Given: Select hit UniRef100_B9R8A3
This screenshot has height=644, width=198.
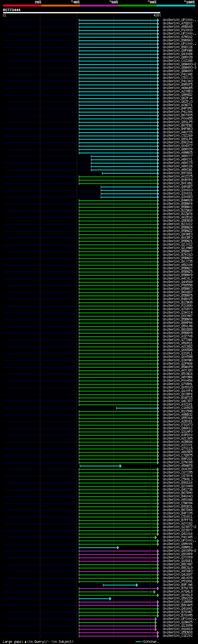Looking at the screenshot, I should [178, 41].
